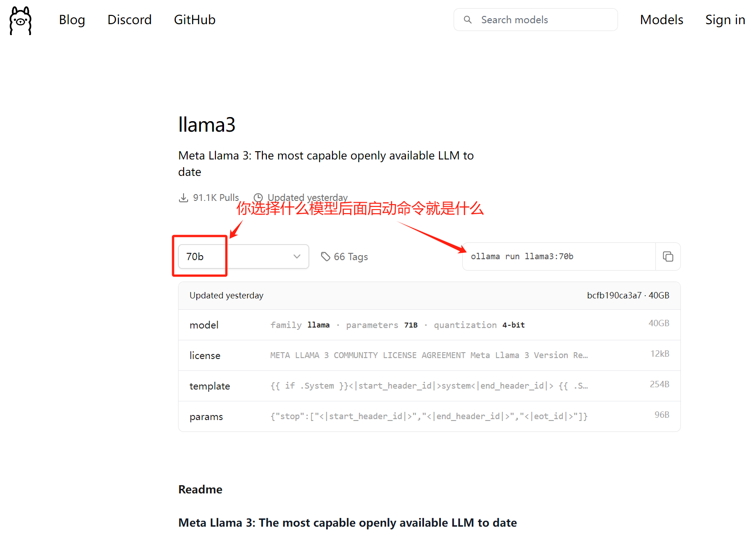Copy the ollama run command
Screen dimensions: 756x554
pyautogui.click(x=668, y=256)
